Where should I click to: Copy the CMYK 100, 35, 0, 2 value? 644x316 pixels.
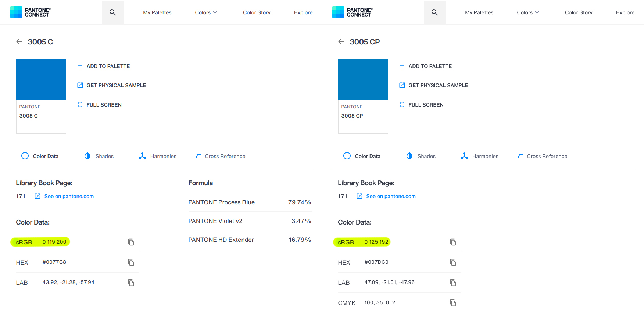click(x=453, y=303)
